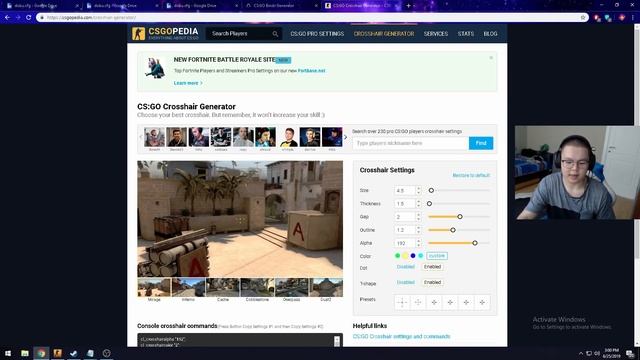Click the orange CS:GO taskbar icon
This screenshot has width=640, height=360.
[x=58, y=353]
